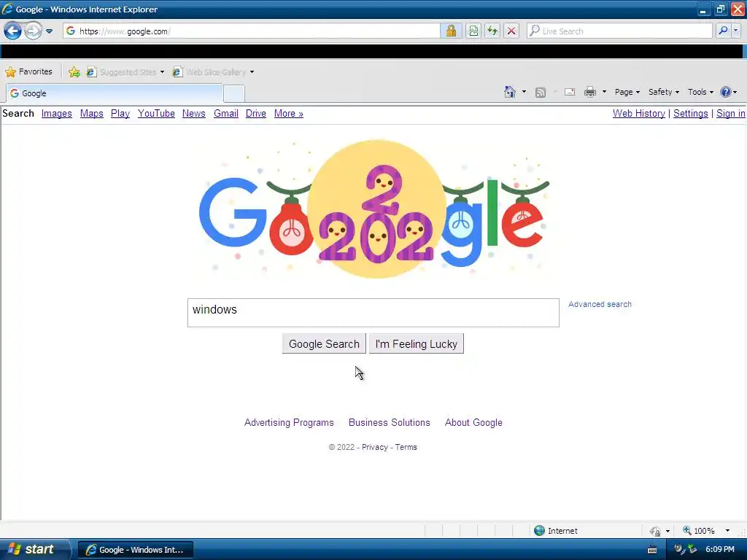Image resolution: width=747 pixels, height=560 pixels.
Task: Click the RSS feeds icon
Action: (541, 93)
